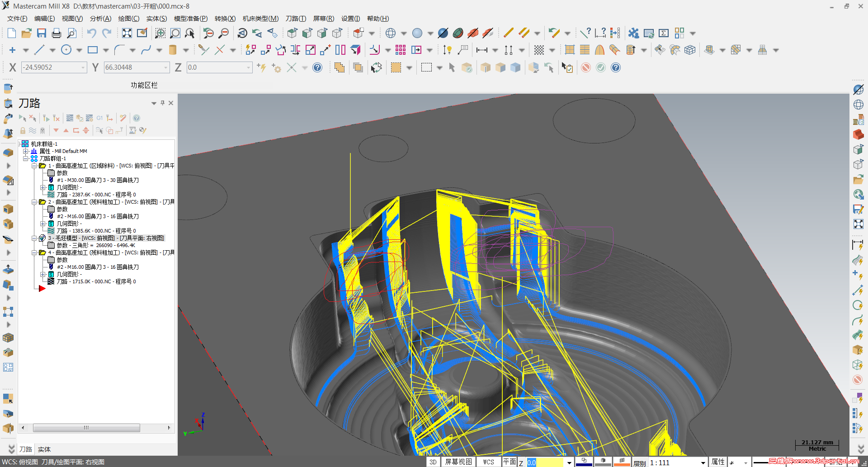Click the rectangular array grid icon

point(401,50)
